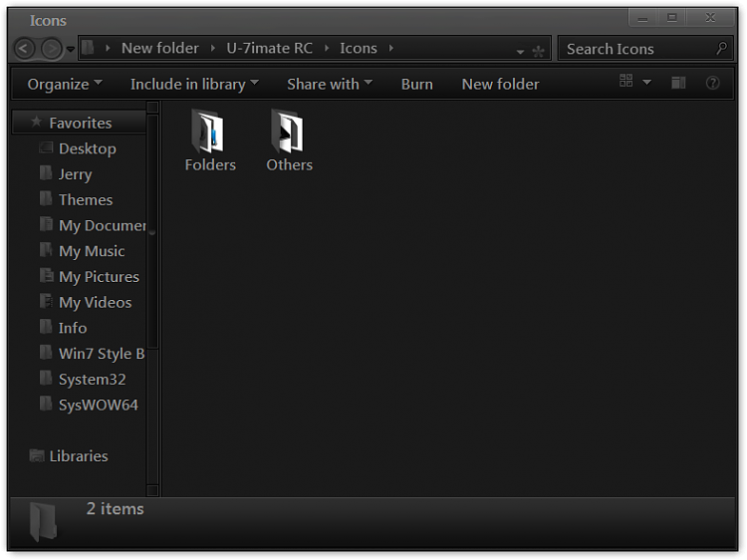Viewport: 747px width, 560px height.
Task: Click the folder icon in the address bar
Action: 88,47
